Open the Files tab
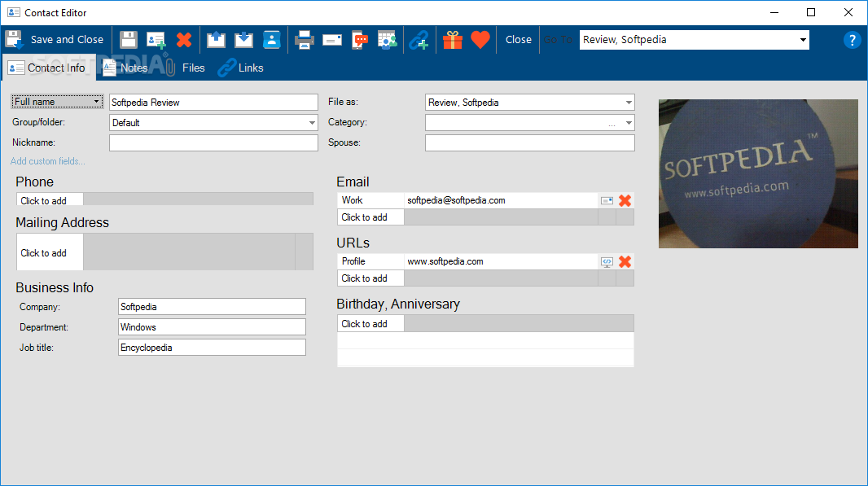868x486 pixels. (x=186, y=68)
